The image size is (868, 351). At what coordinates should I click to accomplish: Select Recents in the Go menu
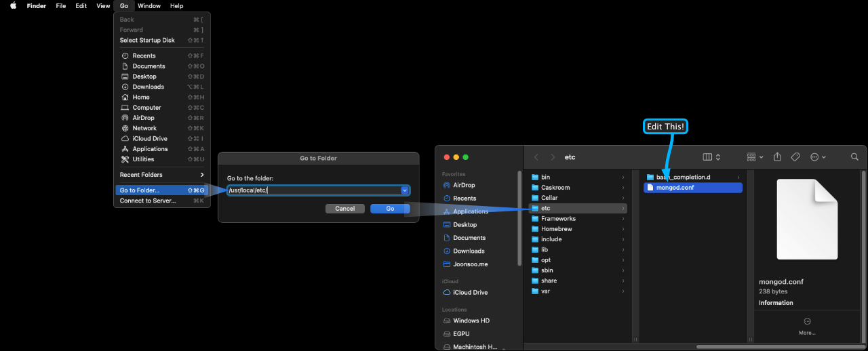(x=162, y=56)
